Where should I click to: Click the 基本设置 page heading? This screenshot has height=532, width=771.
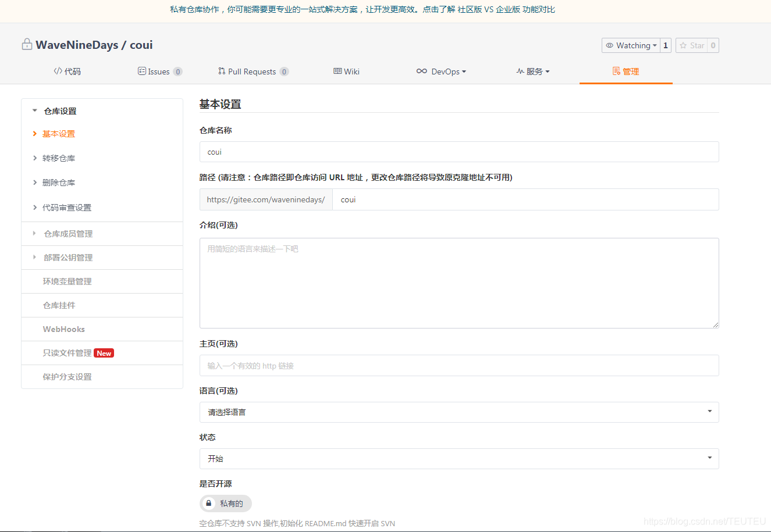coord(220,104)
